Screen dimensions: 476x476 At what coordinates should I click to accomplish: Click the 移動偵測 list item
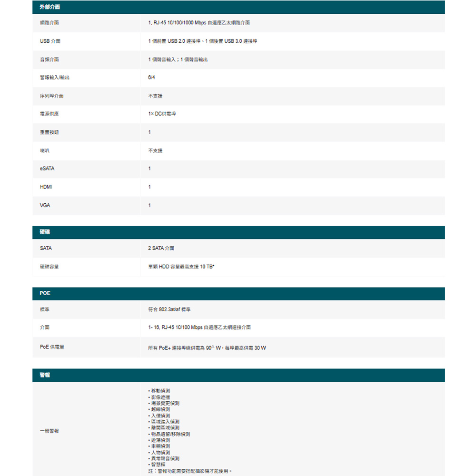pyautogui.click(x=159, y=391)
